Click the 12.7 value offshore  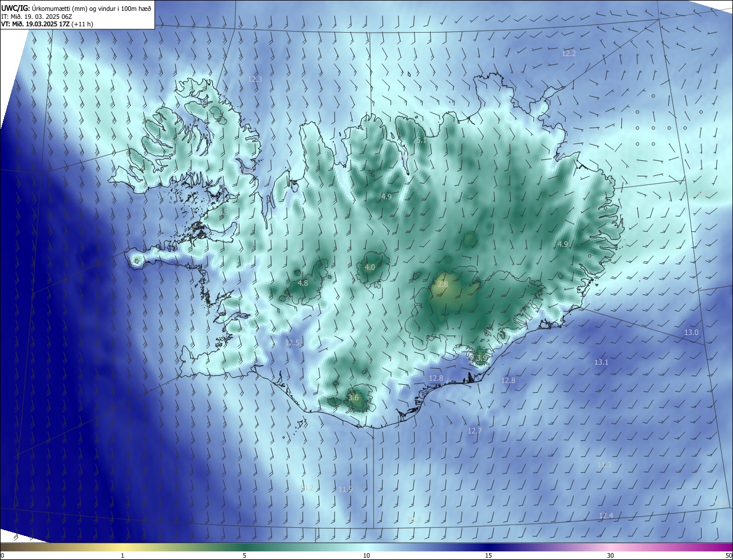[475, 431]
